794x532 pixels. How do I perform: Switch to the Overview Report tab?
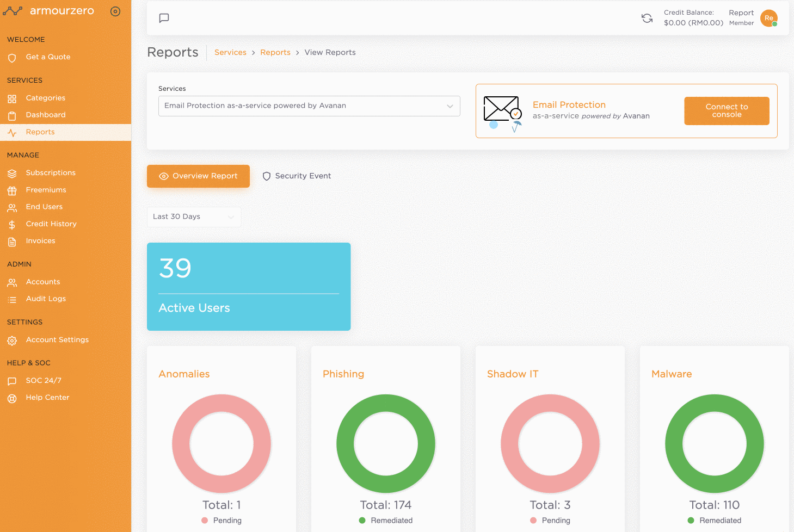coord(198,176)
